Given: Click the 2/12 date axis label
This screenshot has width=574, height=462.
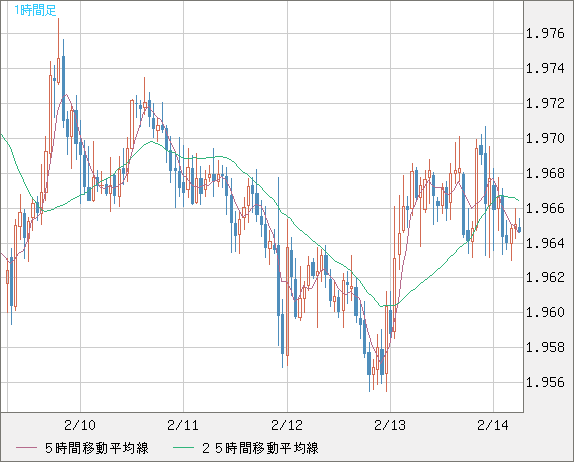Looking at the screenshot, I should pos(287,425).
